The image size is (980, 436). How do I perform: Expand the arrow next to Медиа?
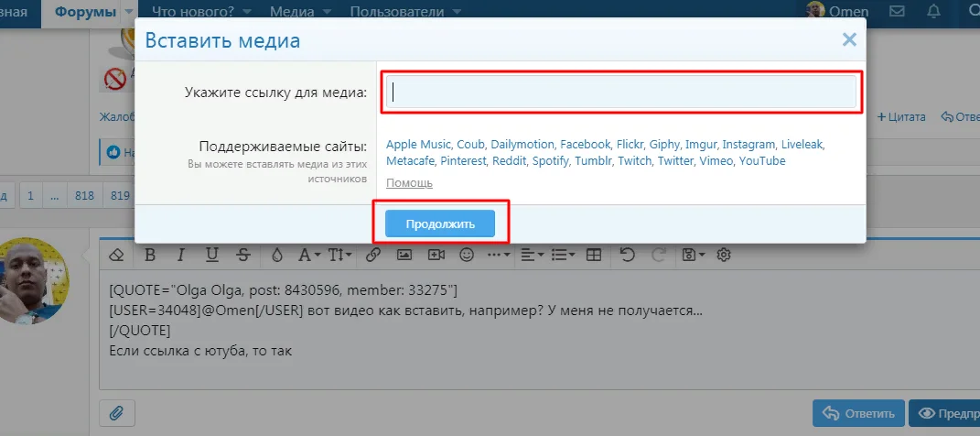click(327, 12)
